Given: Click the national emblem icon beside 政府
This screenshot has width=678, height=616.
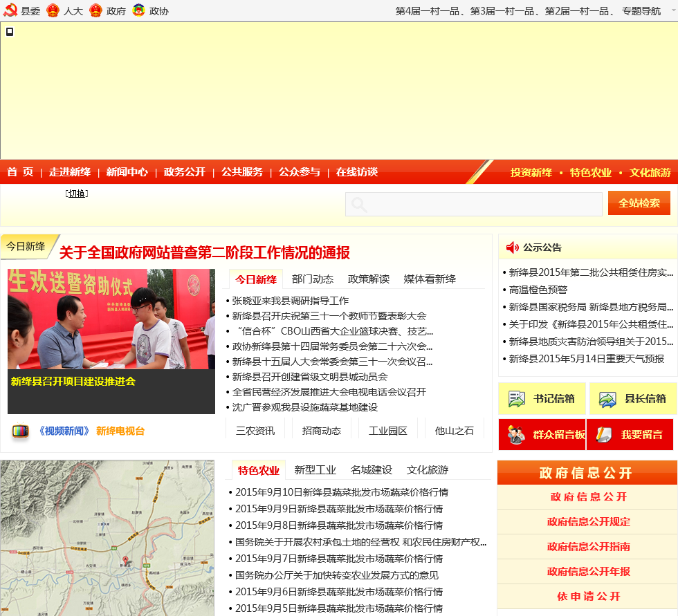Looking at the screenshot, I should pyautogui.click(x=95, y=10).
